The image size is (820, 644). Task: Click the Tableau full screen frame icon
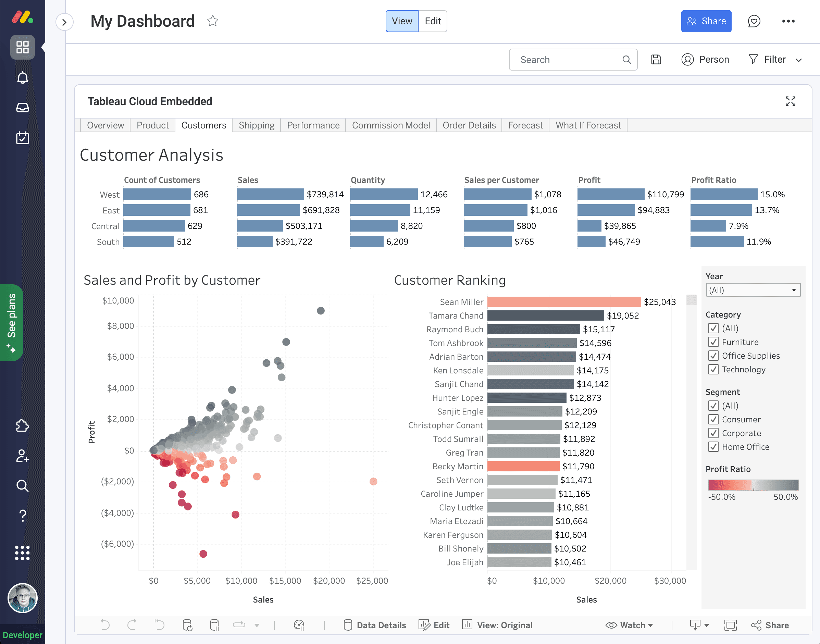[730, 625]
